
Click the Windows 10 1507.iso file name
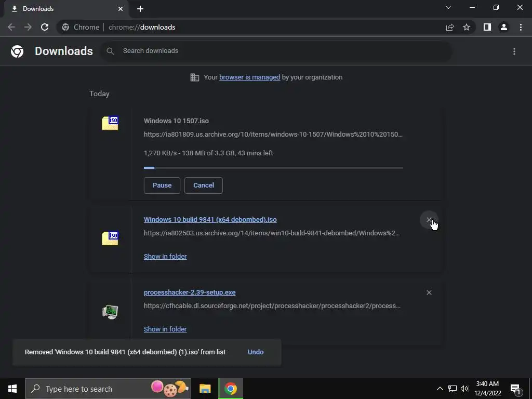click(176, 121)
